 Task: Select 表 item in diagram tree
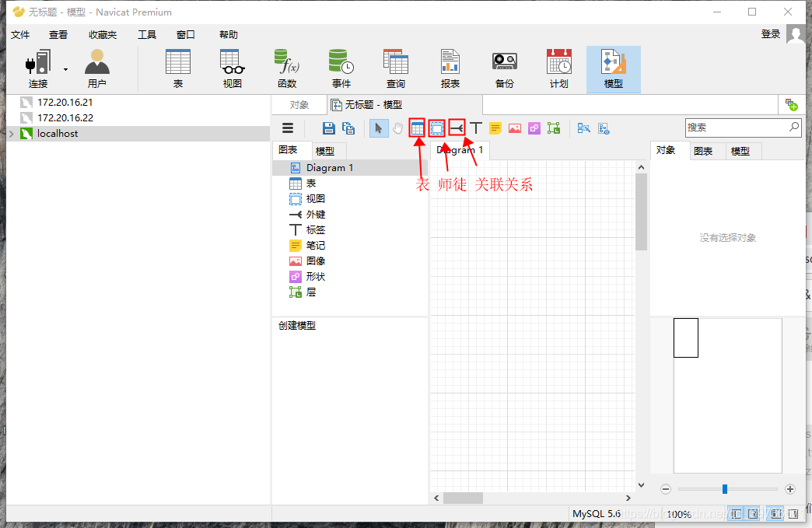point(310,184)
